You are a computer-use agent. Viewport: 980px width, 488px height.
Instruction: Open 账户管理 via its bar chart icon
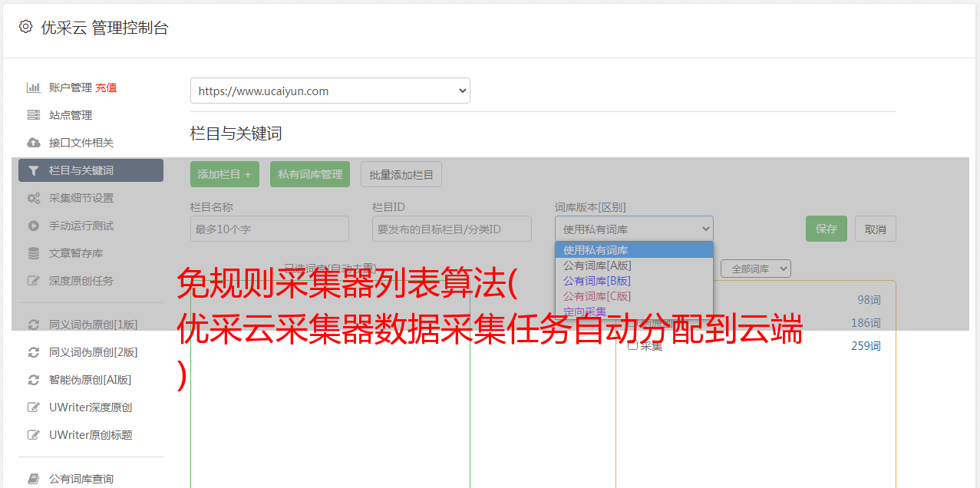33,87
